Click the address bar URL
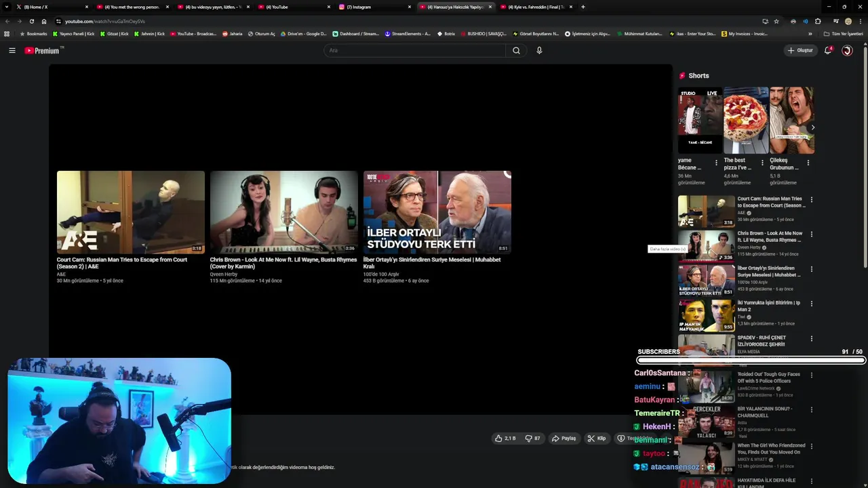868x488 pixels. point(105,21)
